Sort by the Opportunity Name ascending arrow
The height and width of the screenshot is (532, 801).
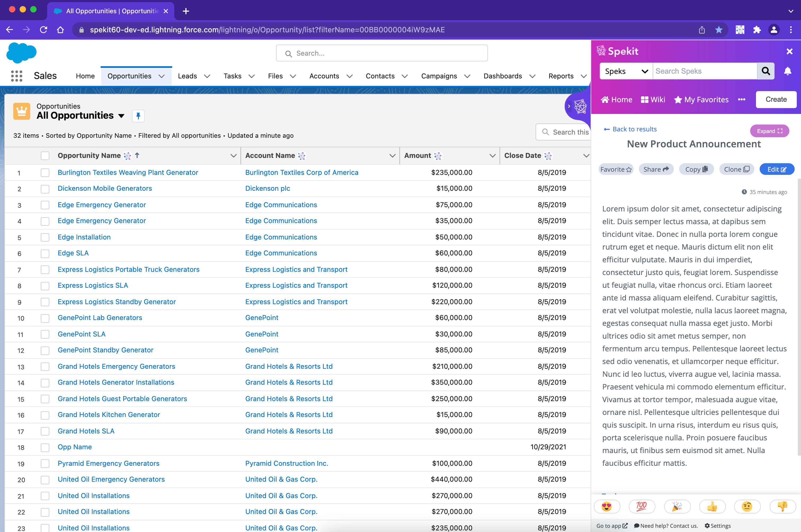click(x=137, y=155)
